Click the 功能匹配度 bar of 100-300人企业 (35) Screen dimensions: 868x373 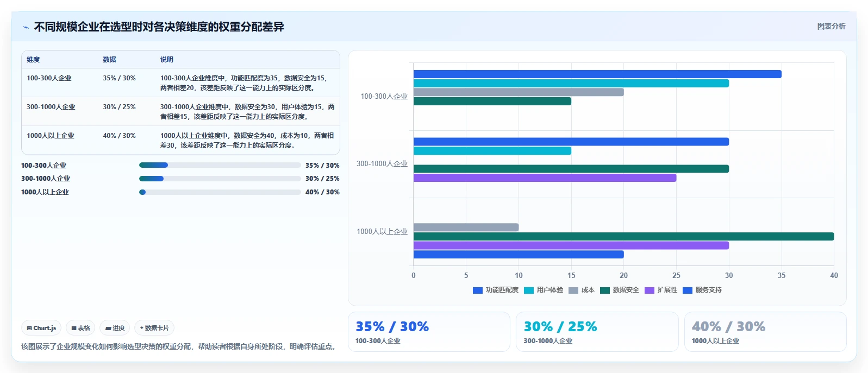597,74
